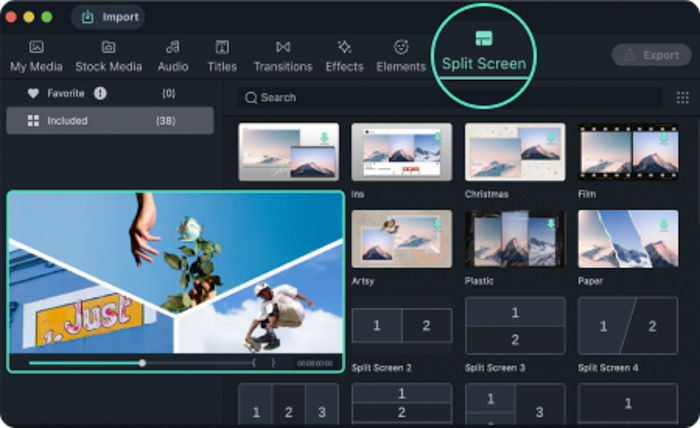Click the Import button
Viewport: 700px width, 428px height.
108,17
